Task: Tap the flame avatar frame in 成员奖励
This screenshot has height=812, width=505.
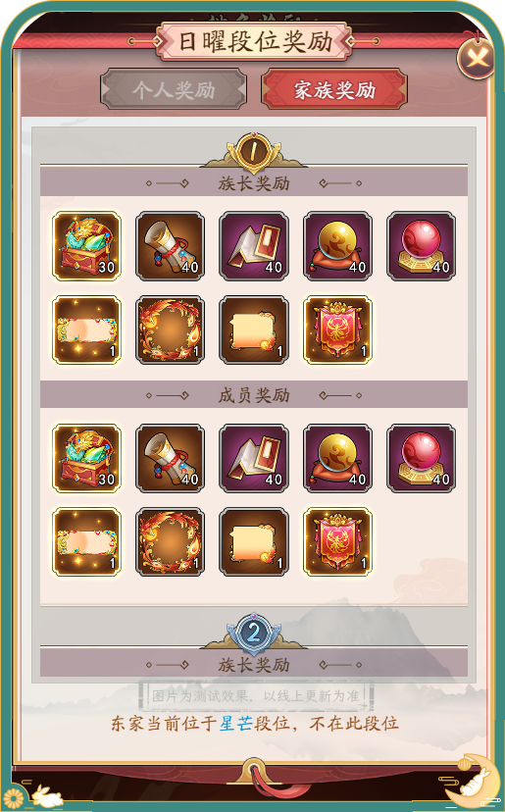Action: [x=171, y=541]
